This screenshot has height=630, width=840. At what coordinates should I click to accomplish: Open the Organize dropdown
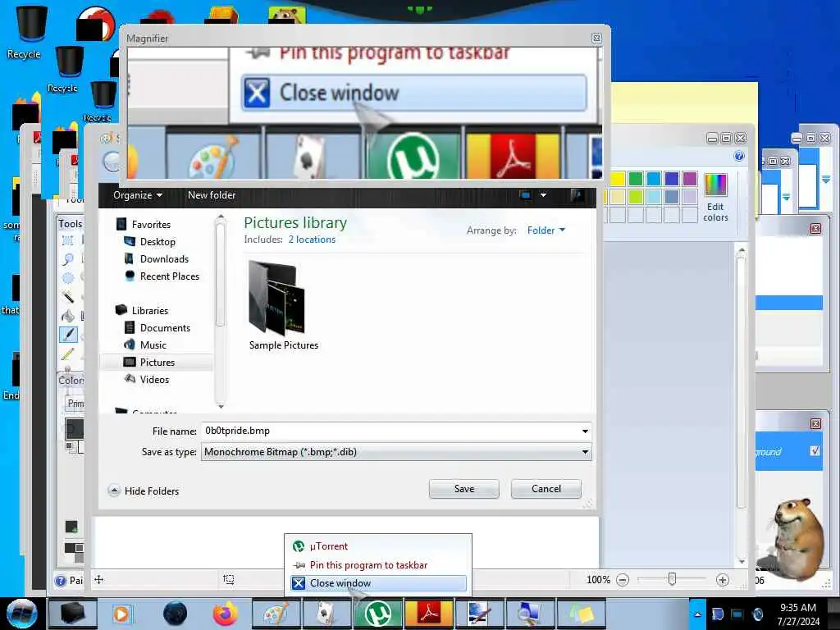(x=138, y=195)
